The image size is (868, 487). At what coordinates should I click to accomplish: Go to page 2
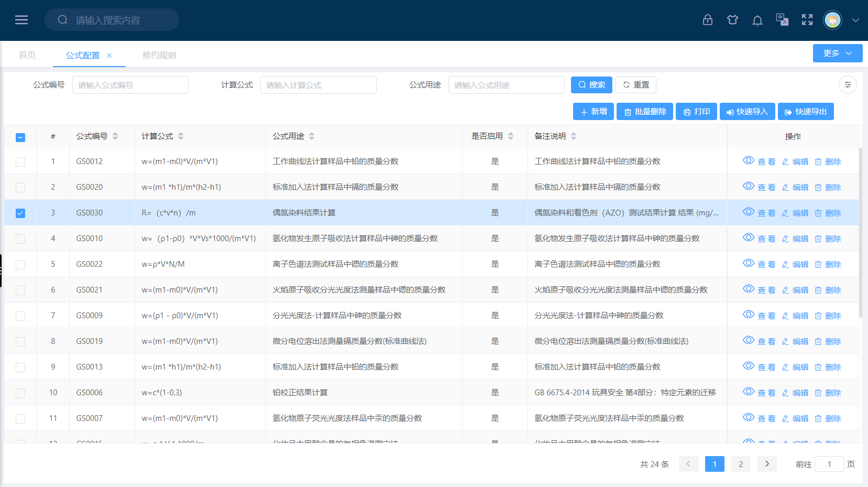(x=741, y=464)
